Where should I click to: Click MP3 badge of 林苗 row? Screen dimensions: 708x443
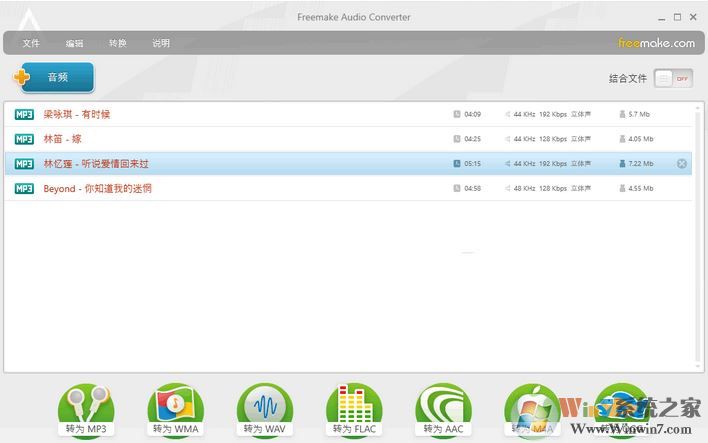[x=24, y=139]
